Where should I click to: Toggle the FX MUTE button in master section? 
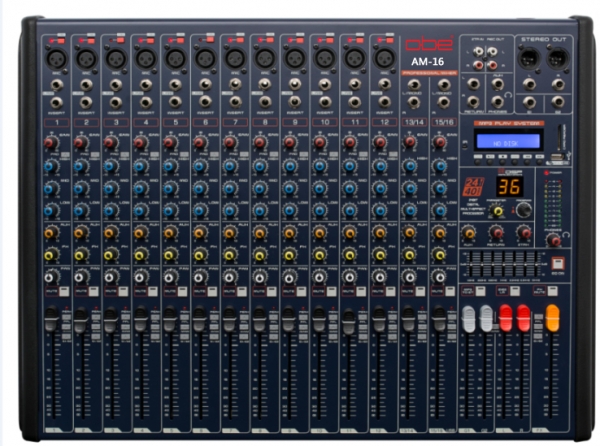tap(552, 291)
